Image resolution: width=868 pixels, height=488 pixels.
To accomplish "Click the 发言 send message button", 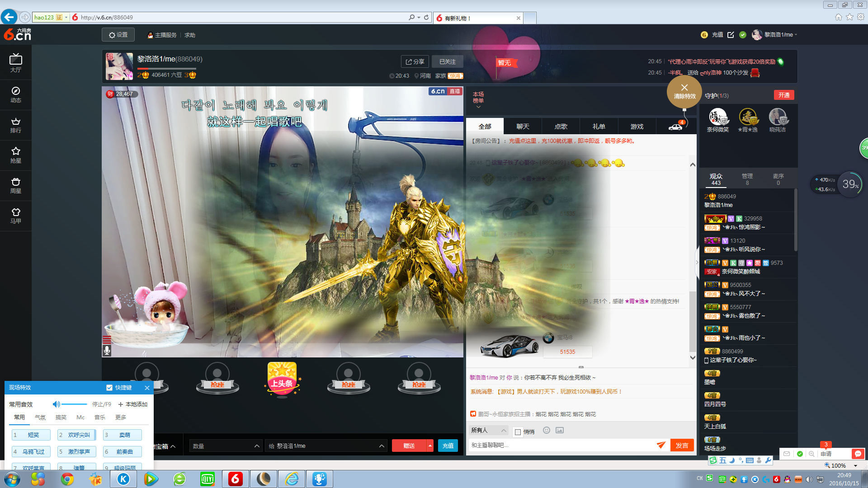I will (682, 445).
